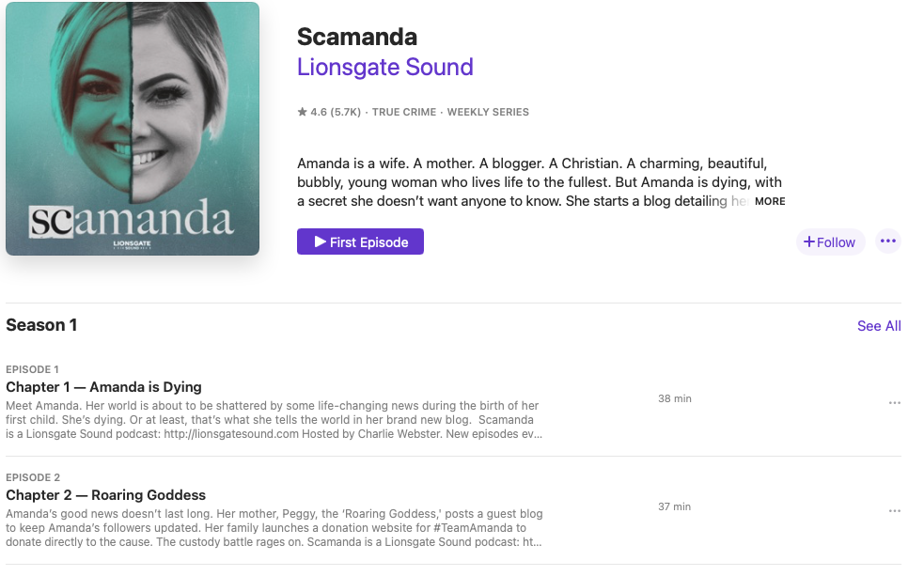This screenshot has width=924, height=576.
Task: Click the Scamanda podcast cover artwork
Action: [133, 129]
